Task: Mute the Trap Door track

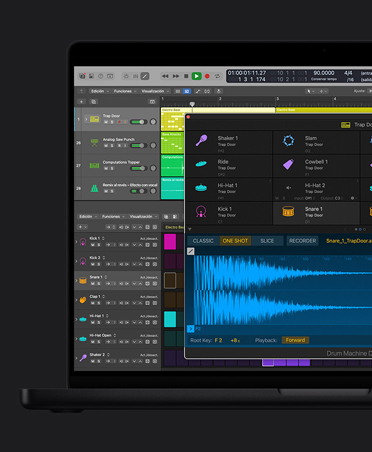Action: [x=106, y=122]
